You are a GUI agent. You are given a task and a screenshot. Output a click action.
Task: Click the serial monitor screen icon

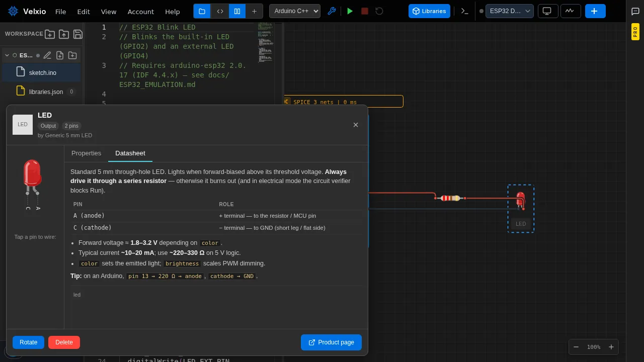coord(547,11)
